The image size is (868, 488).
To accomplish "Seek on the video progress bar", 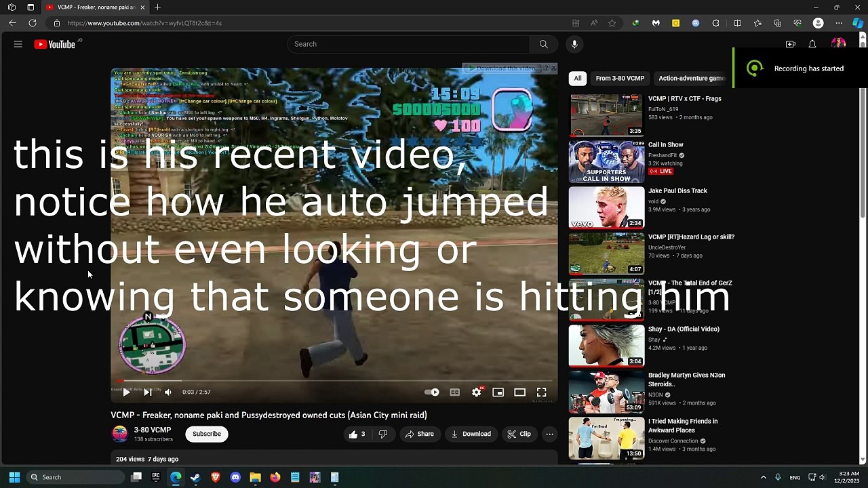I will pos(334,381).
